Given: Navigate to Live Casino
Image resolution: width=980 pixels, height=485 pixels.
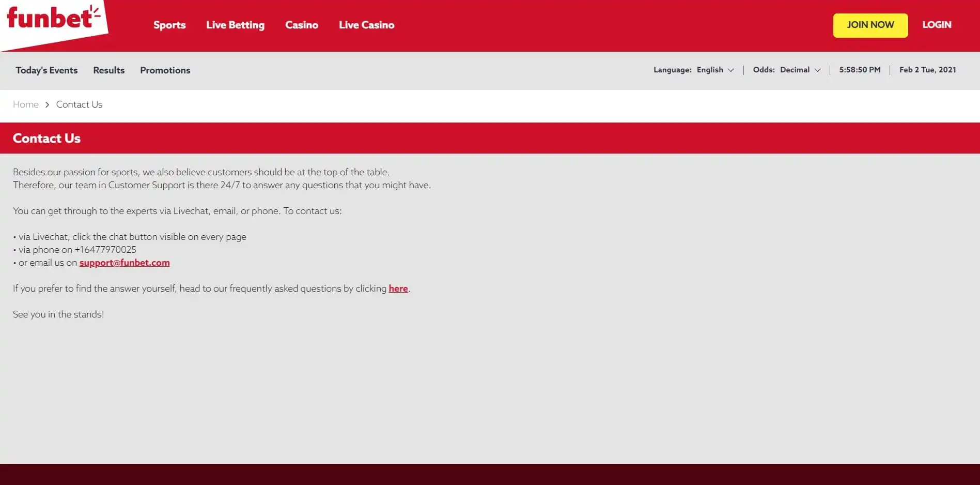Looking at the screenshot, I should pos(366,25).
